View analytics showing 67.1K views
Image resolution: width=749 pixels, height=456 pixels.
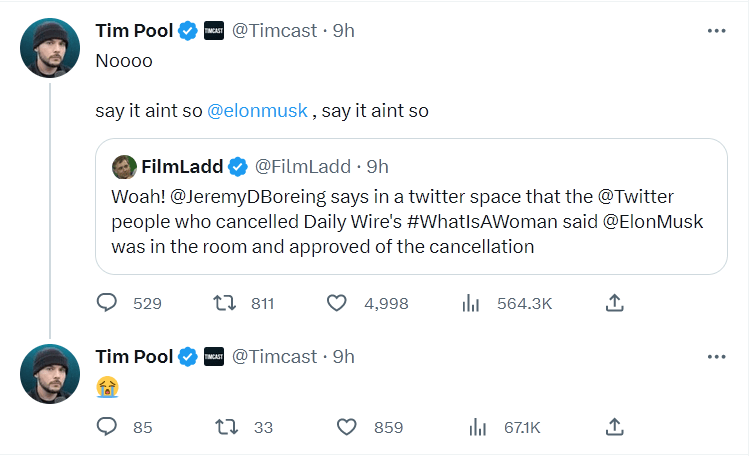(x=478, y=427)
